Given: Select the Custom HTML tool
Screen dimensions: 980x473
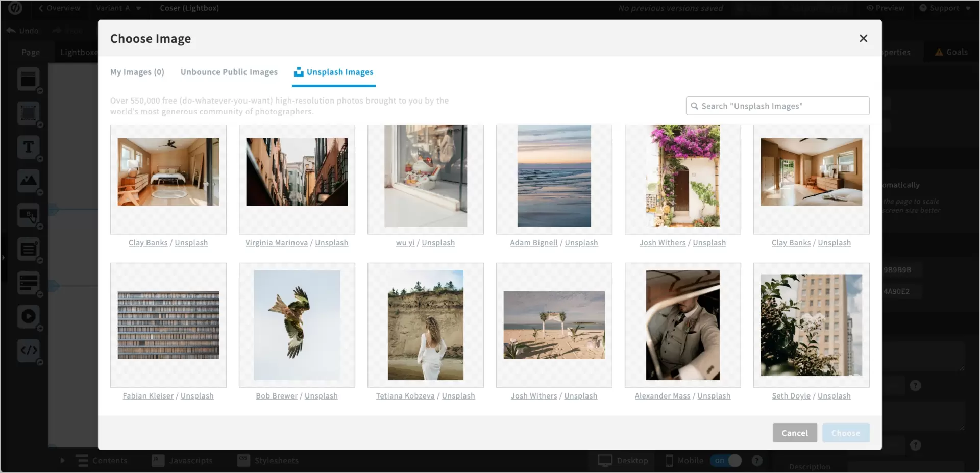Looking at the screenshot, I should 29,351.
